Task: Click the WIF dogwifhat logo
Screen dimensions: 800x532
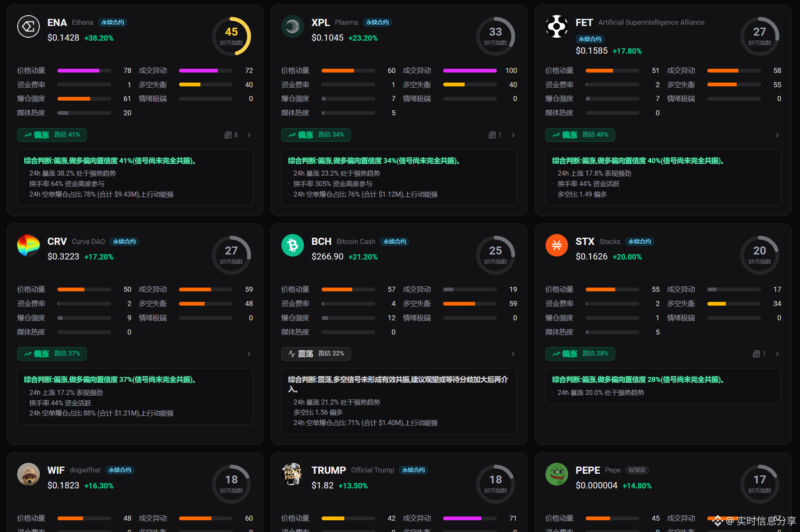Action: [x=29, y=474]
